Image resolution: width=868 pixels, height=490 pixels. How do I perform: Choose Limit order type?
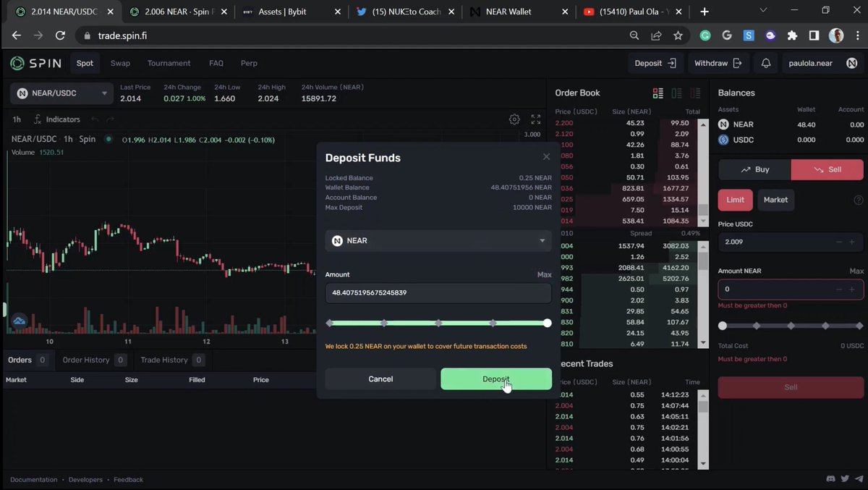click(x=735, y=200)
